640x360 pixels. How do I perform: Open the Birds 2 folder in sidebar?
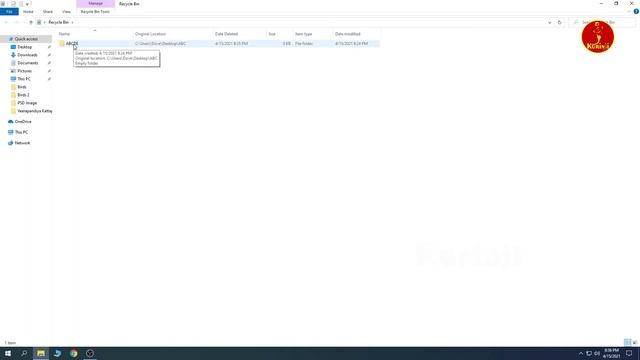23,95
